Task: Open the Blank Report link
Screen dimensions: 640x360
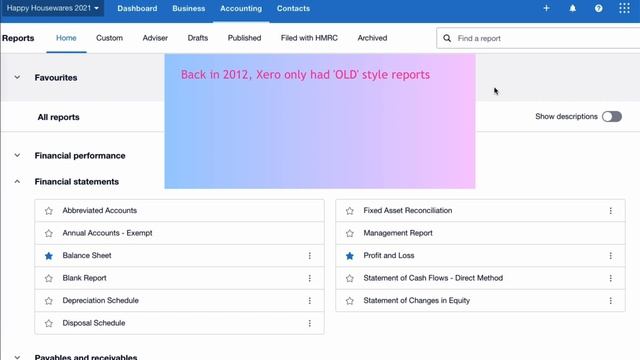Action: [x=84, y=278]
